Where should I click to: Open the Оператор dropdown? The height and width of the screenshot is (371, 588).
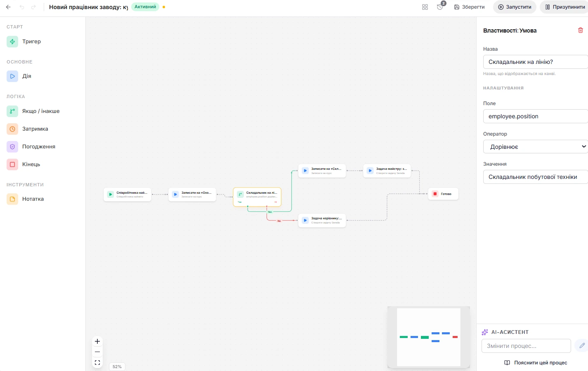pyautogui.click(x=536, y=147)
